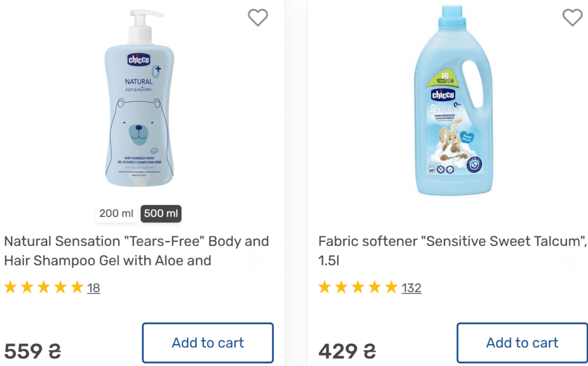View the 18 reviews for shampoo gel
588x366 pixels.
pyautogui.click(x=94, y=288)
